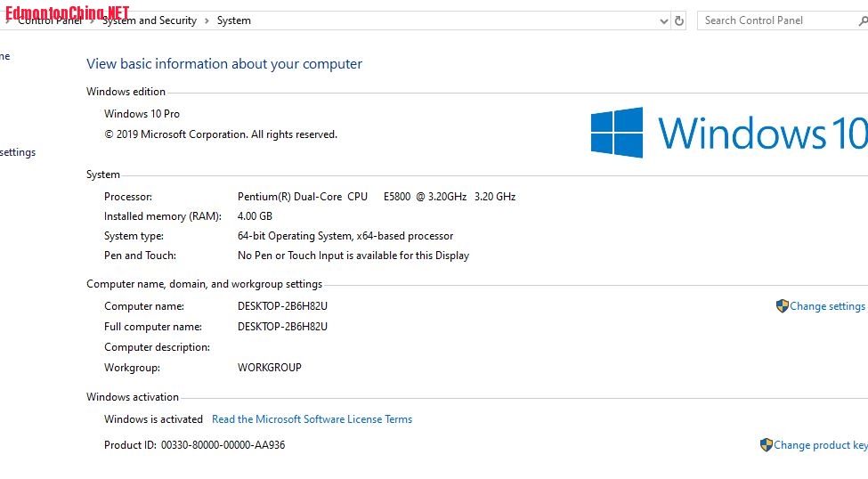Viewport: 868px width, 479px height.
Task: Select the Windows 10 Pro text
Action: click(x=142, y=114)
